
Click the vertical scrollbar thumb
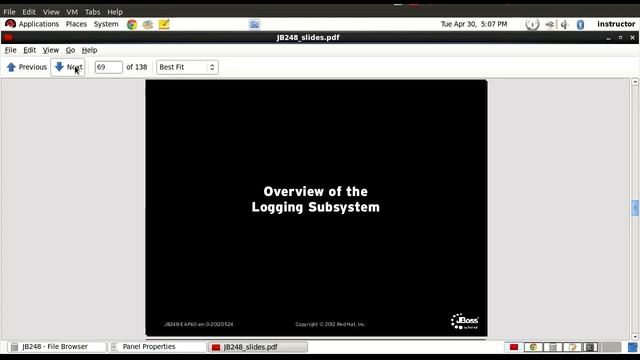(x=635, y=208)
